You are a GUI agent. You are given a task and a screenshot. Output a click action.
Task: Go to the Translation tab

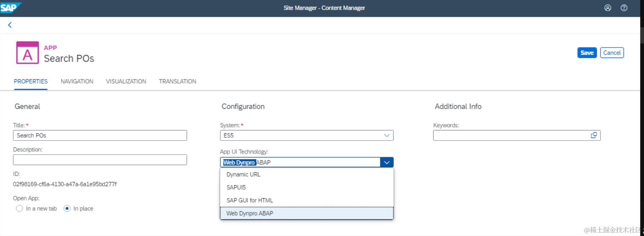click(177, 81)
